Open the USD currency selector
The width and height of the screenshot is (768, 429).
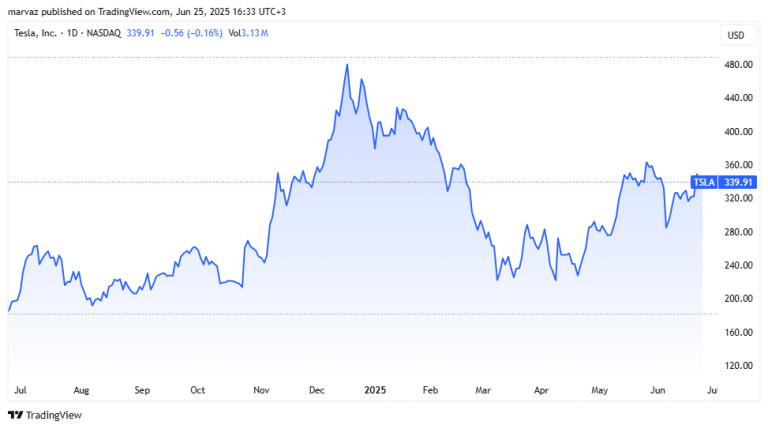click(x=736, y=35)
